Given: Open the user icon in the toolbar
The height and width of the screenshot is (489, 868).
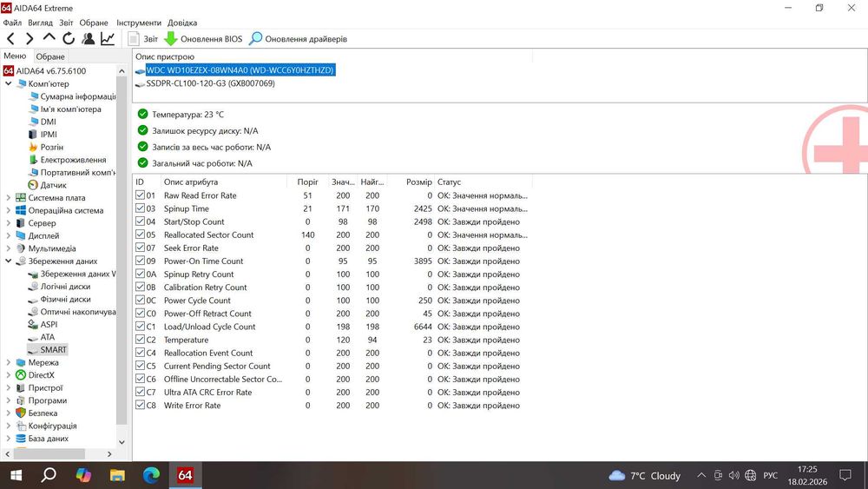Looking at the screenshot, I should 88,39.
